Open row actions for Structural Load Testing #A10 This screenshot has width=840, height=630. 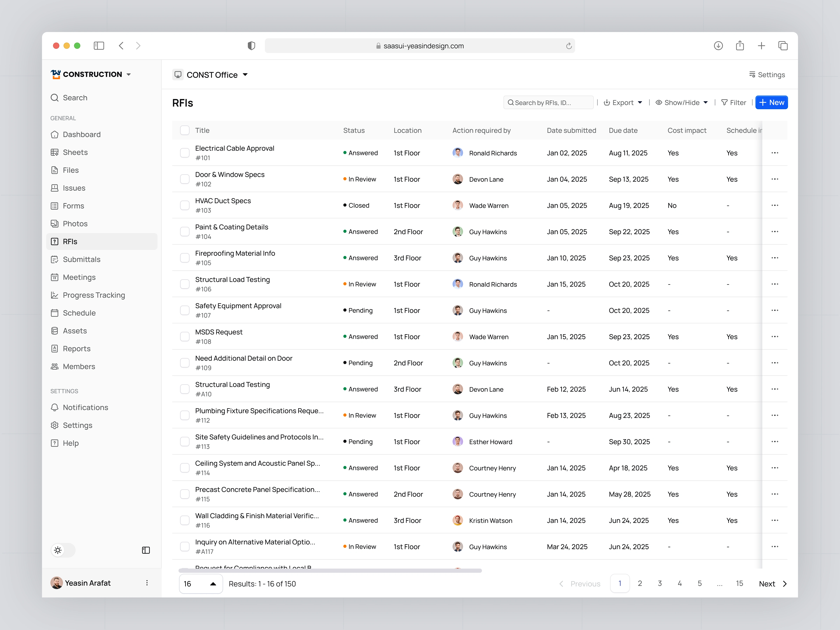point(775,389)
